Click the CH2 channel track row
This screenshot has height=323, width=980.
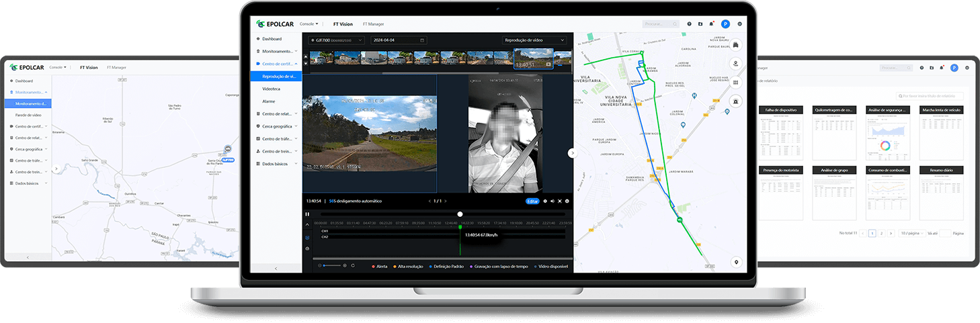pos(444,236)
